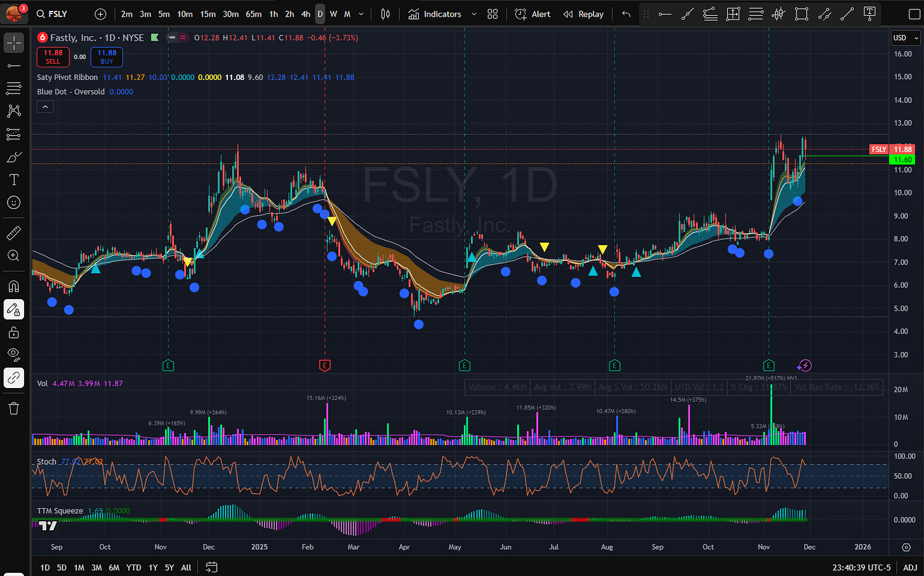Image resolution: width=924 pixels, height=576 pixels.
Task: Open the Indicators dialog
Action: click(435, 14)
